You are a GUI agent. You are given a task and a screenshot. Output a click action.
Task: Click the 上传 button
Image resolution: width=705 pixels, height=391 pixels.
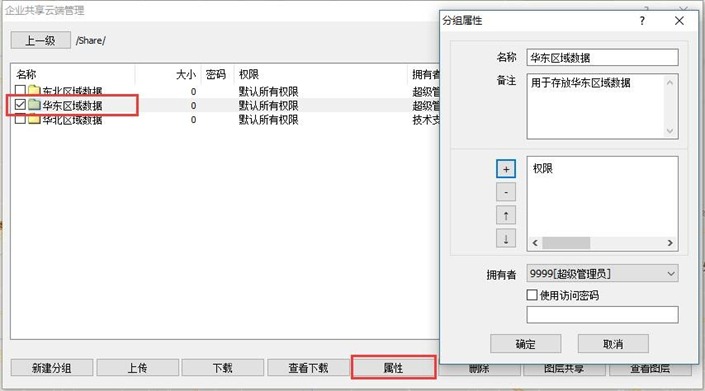point(137,368)
